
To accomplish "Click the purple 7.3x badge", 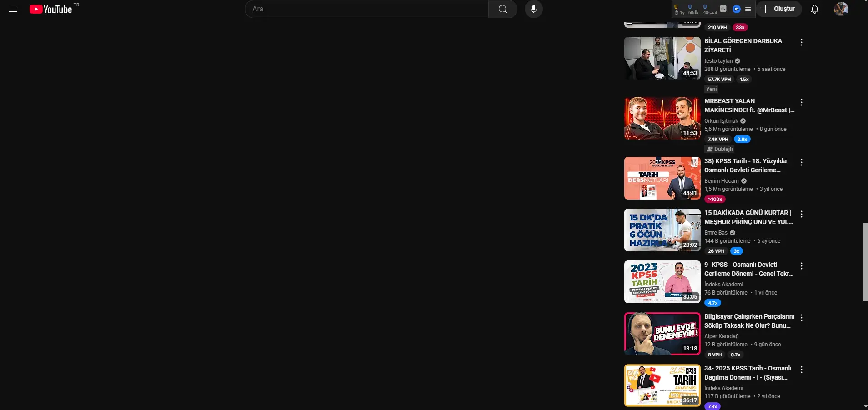I will 712,406.
